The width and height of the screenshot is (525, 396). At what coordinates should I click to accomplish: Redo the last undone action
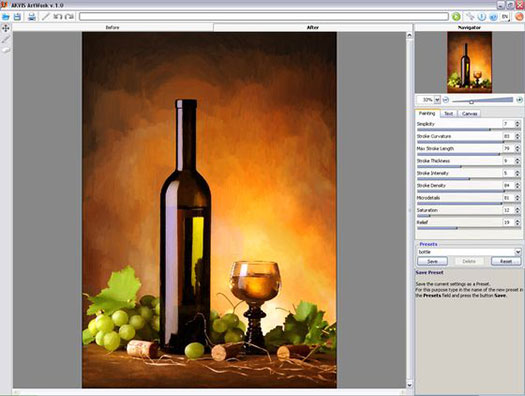[x=69, y=16]
